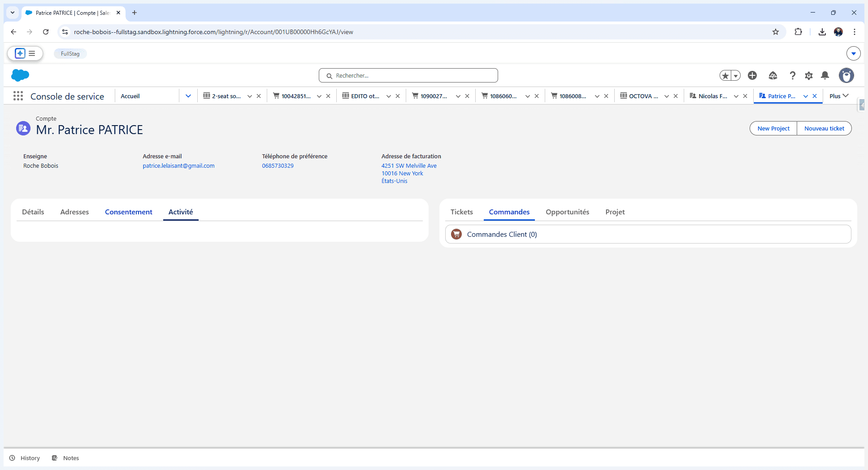
Task: Open browser downloads icon
Action: (x=822, y=32)
